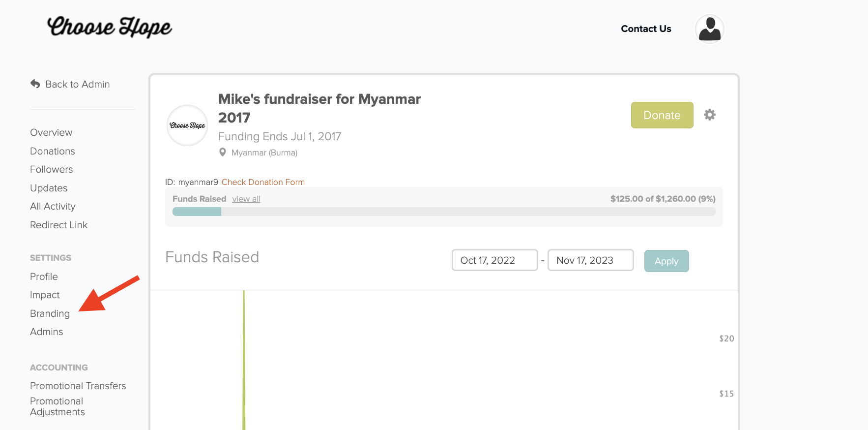Click the funds raised progress bar
This screenshot has height=430, width=868.
click(x=444, y=212)
